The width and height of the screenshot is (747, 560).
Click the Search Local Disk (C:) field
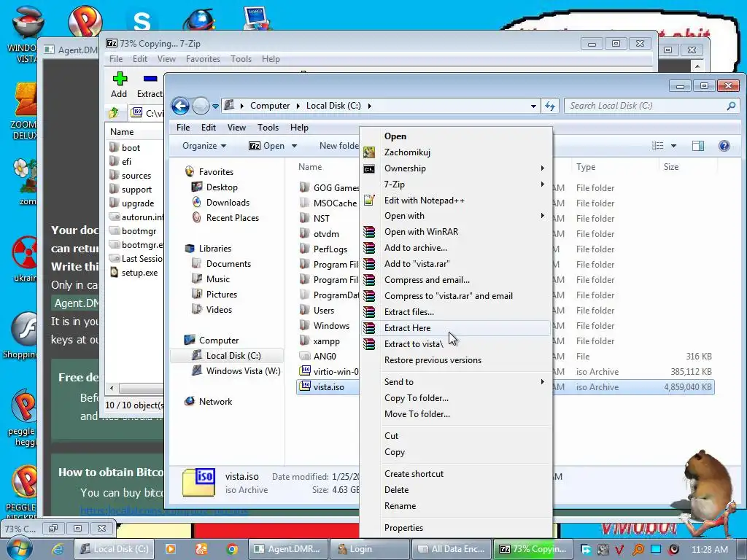coord(651,106)
